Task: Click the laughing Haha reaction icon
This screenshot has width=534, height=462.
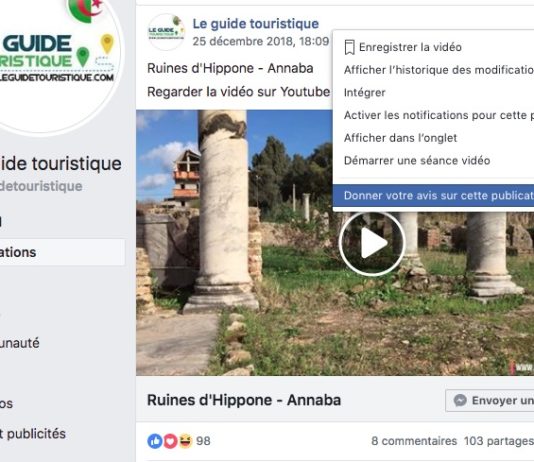Action: 186,441
